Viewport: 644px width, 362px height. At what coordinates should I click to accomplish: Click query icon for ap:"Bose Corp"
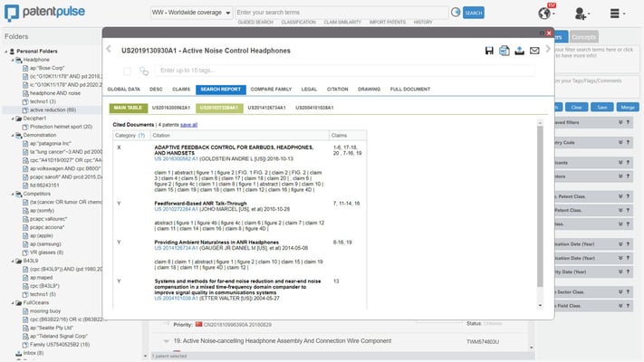point(25,68)
